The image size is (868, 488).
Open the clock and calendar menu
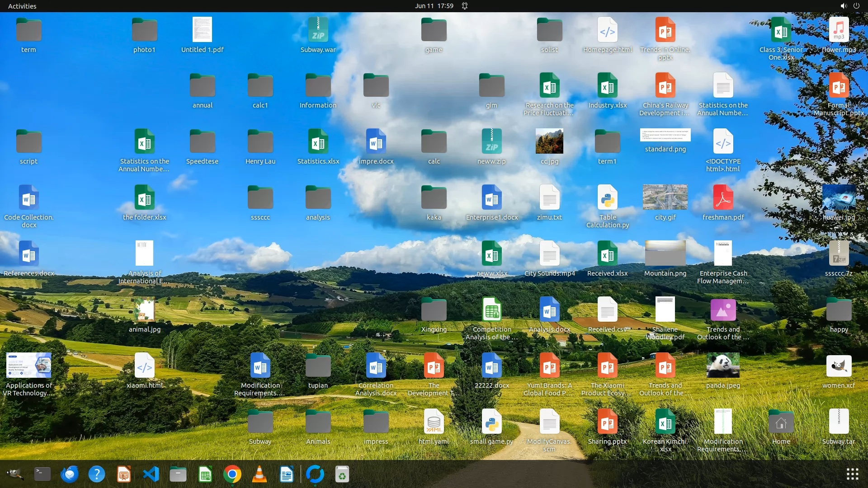(x=434, y=6)
